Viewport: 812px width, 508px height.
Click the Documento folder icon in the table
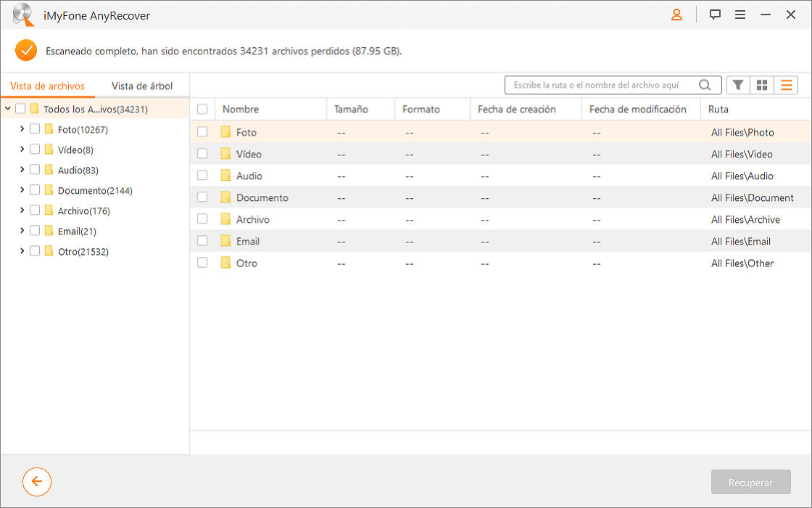pos(225,197)
